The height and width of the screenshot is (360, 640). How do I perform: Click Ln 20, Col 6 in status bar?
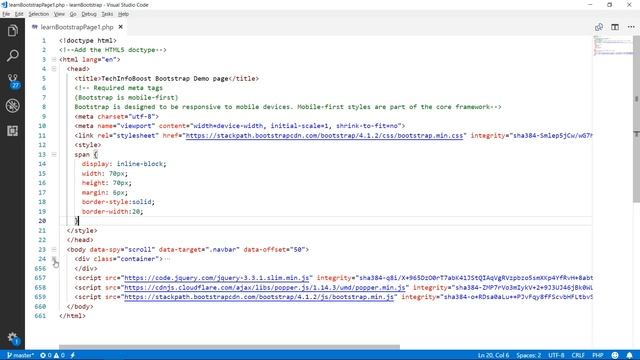(x=493, y=355)
